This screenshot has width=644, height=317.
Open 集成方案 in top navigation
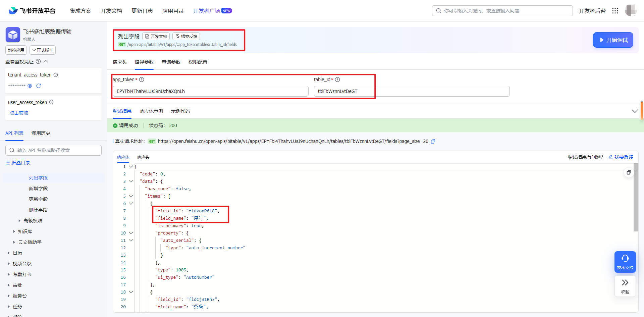80,11
